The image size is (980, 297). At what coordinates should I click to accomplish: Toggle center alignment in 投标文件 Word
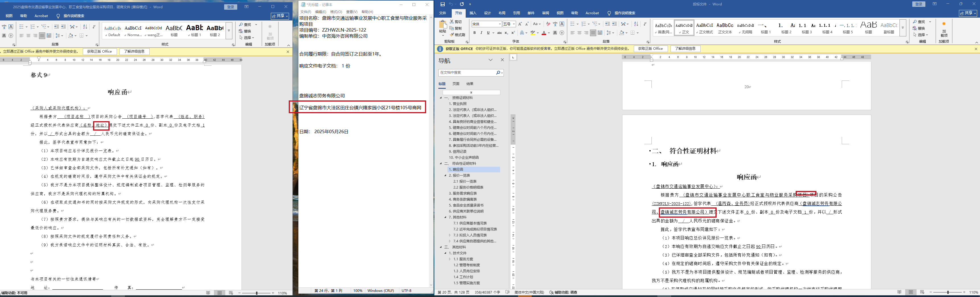[x=579, y=33]
